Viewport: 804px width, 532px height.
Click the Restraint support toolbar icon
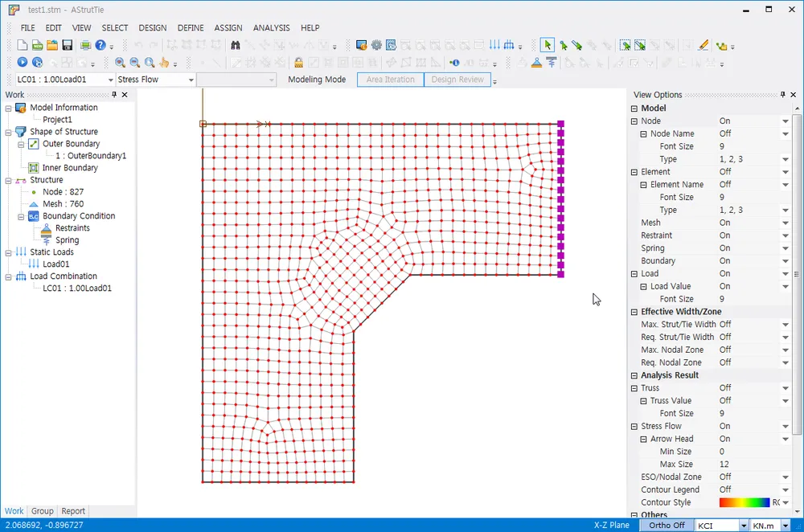(536, 63)
